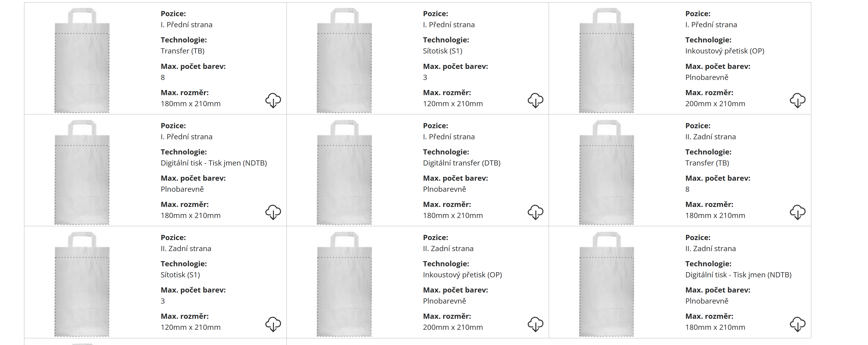The height and width of the screenshot is (345, 868).
Task: Download back side Digitální tisk NDTB template
Action: [x=797, y=324]
